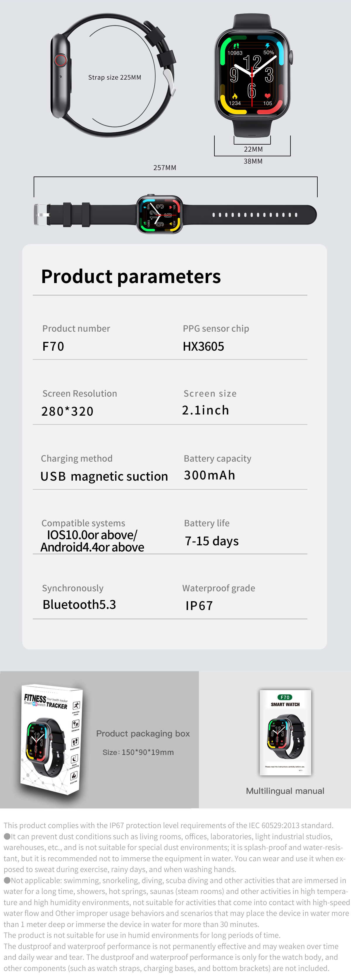Click the Bluetooth5.3 text
The image size is (351, 980).
[79, 604]
